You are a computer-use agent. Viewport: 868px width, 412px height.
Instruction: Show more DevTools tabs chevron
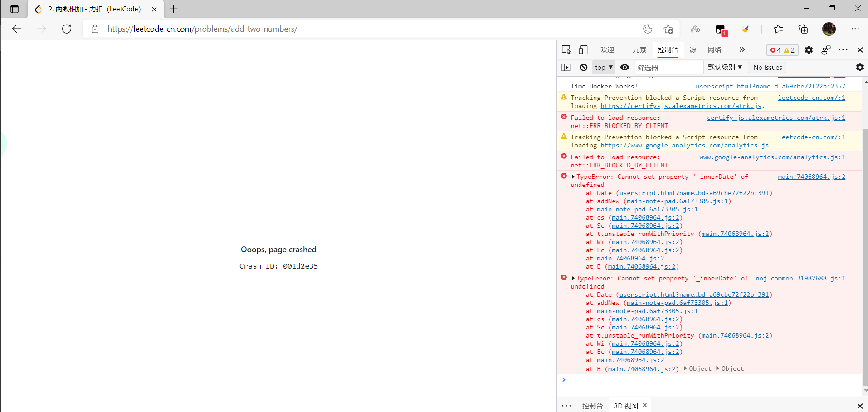pyautogui.click(x=742, y=50)
